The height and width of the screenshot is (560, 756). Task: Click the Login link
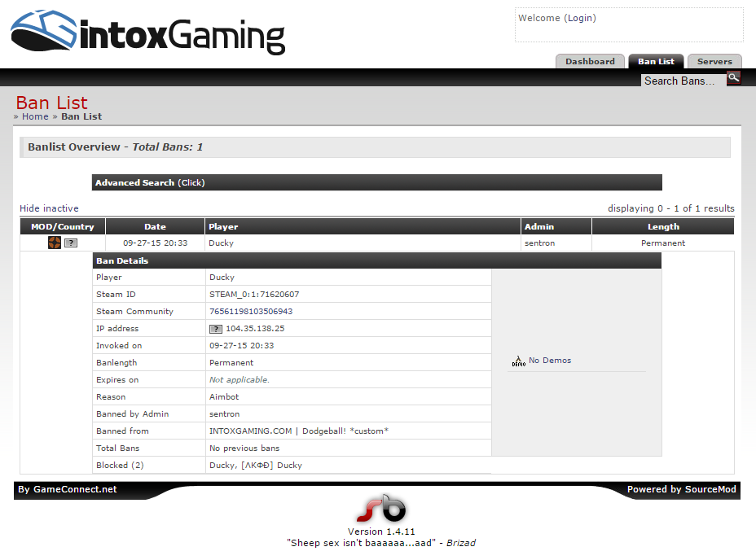(581, 18)
